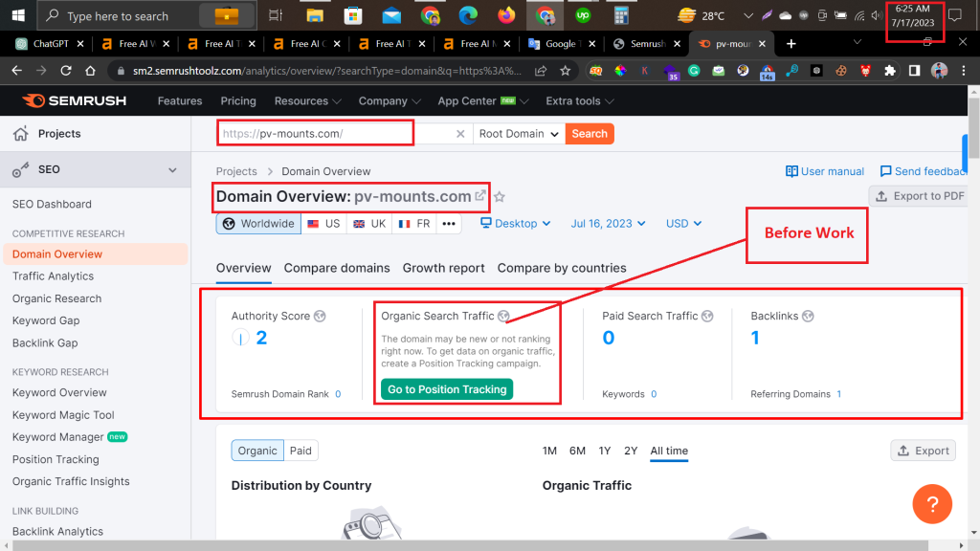Viewport: 980px width, 551px height.
Task: Open Firefox from taskbar
Action: (x=506, y=15)
